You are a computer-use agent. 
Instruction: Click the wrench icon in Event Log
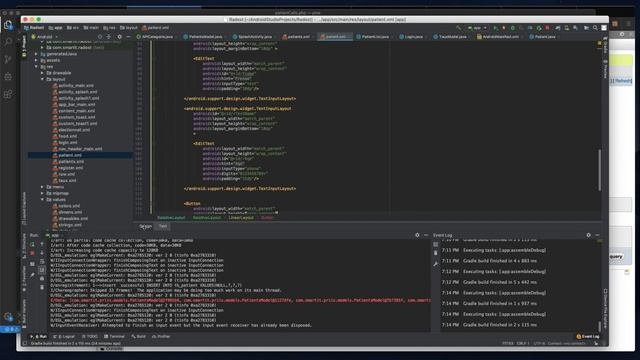point(436,264)
